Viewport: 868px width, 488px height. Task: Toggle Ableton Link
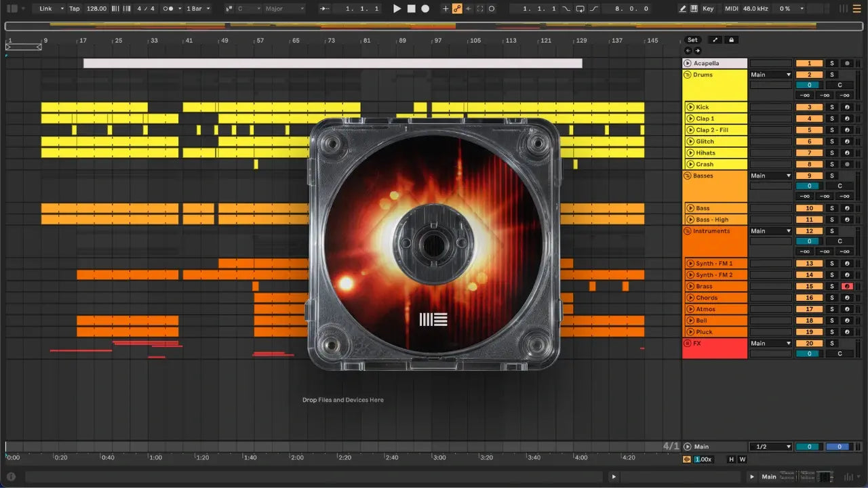[x=45, y=9]
